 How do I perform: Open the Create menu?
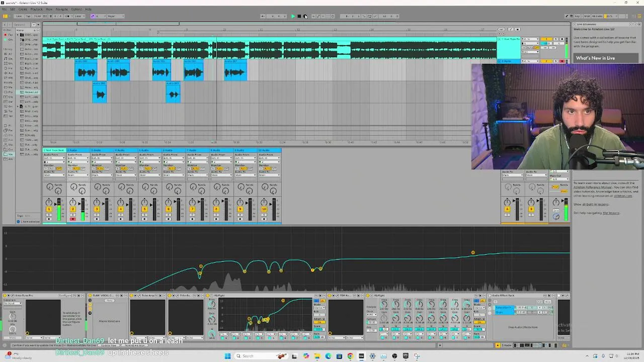point(23,9)
